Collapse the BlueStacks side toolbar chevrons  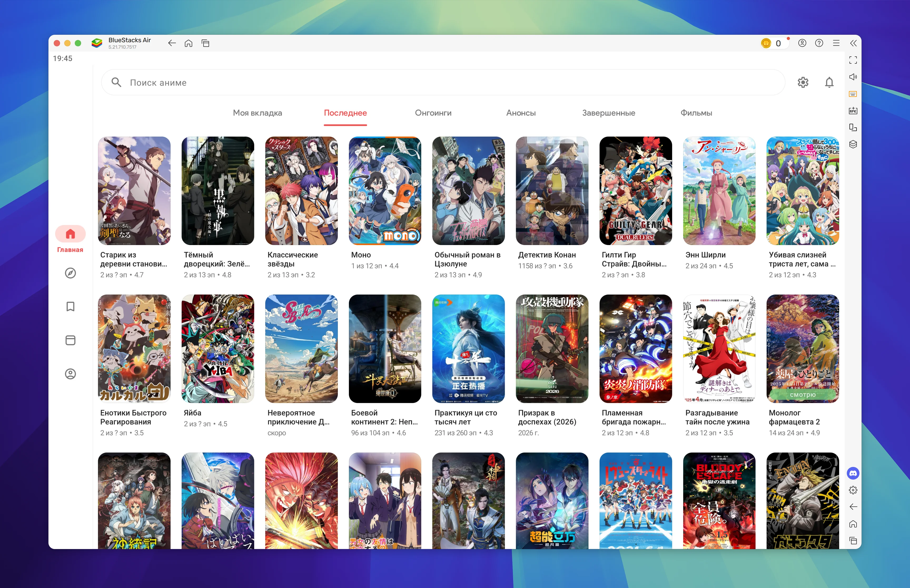point(853,43)
